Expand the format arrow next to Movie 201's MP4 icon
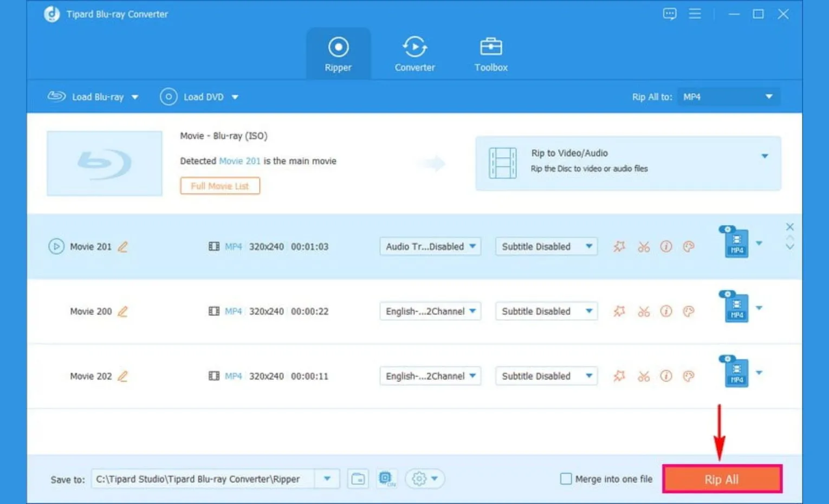 tap(759, 243)
